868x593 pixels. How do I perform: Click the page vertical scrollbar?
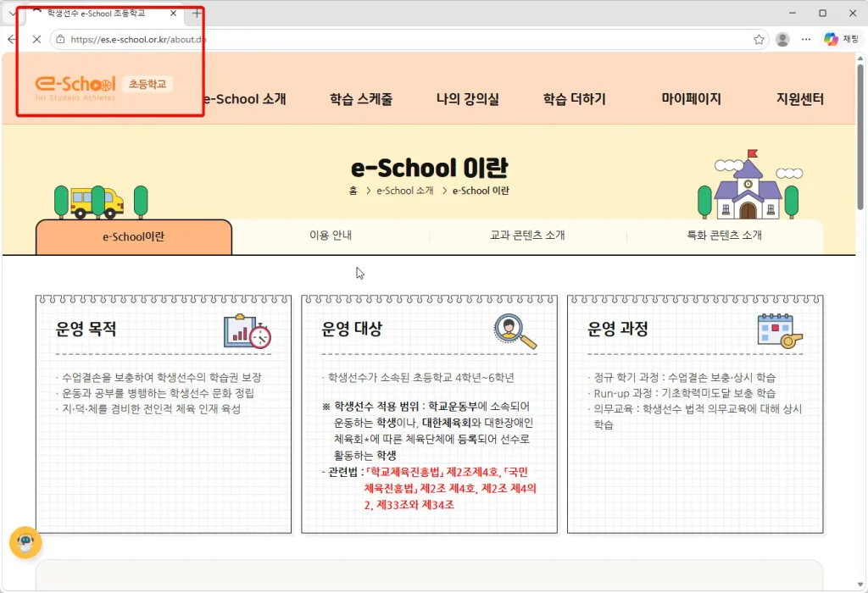coord(860,136)
